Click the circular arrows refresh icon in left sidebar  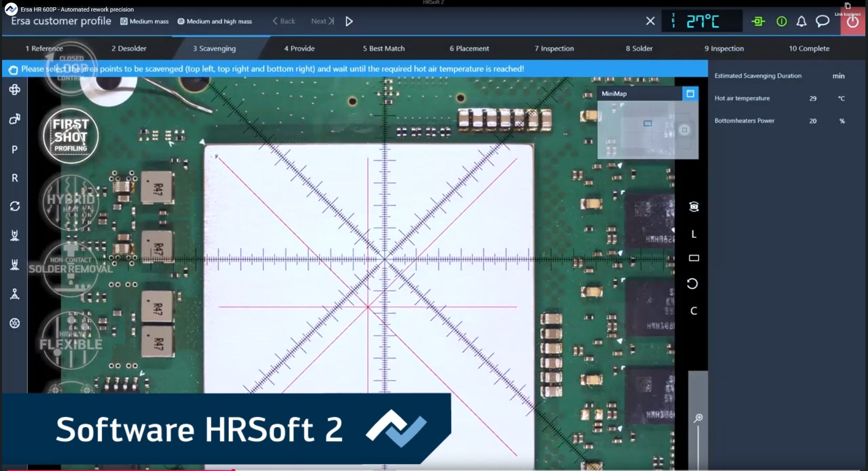[x=15, y=206]
